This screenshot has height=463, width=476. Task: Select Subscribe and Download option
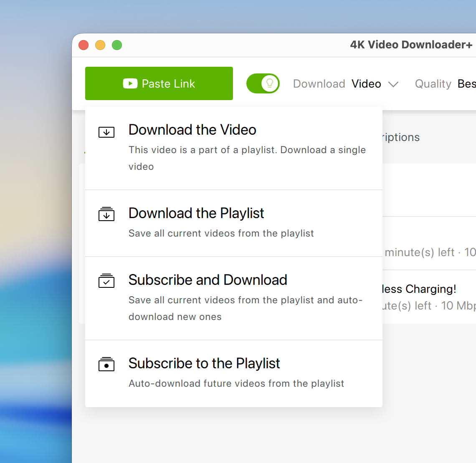click(x=234, y=298)
